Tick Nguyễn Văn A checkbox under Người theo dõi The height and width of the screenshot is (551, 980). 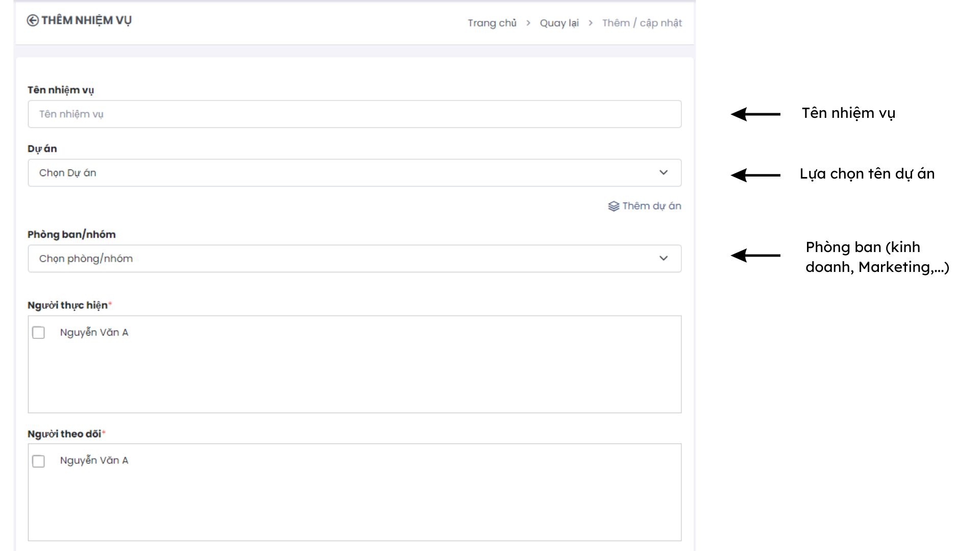click(x=38, y=461)
